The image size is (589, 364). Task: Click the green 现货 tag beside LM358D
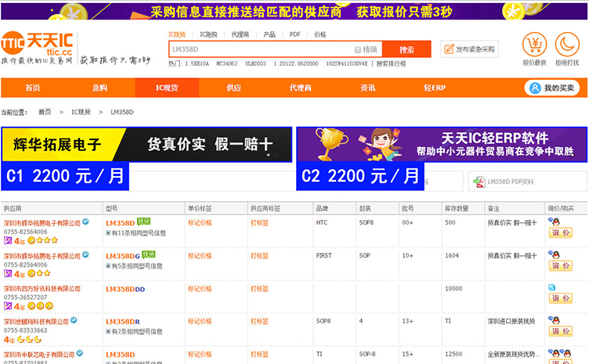pyautogui.click(x=143, y=222)
